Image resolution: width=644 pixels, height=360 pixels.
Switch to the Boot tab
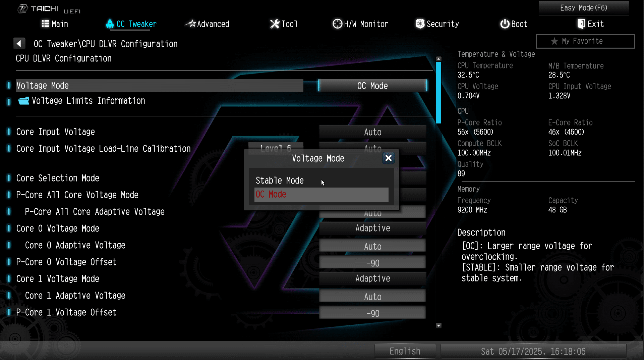[514, 24]
